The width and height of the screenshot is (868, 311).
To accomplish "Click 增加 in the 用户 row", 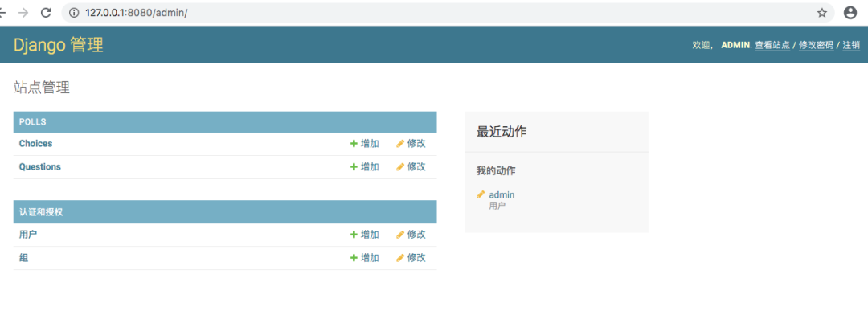I will point(365,235).
